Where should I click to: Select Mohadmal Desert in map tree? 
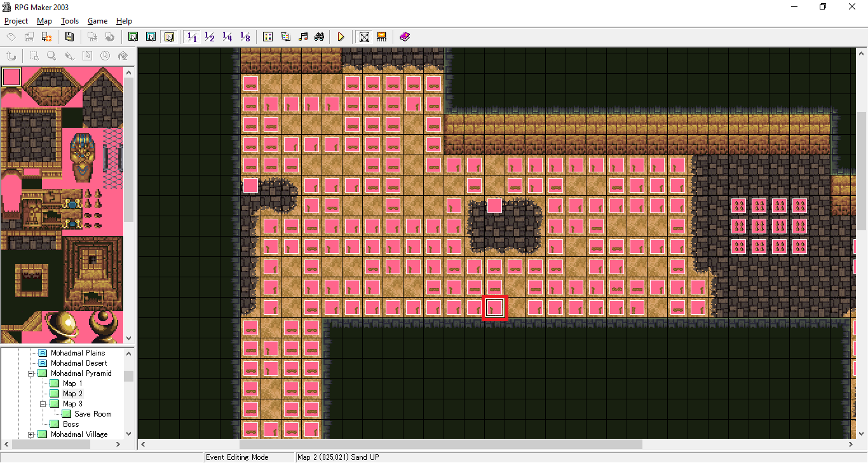coord(79,363)
